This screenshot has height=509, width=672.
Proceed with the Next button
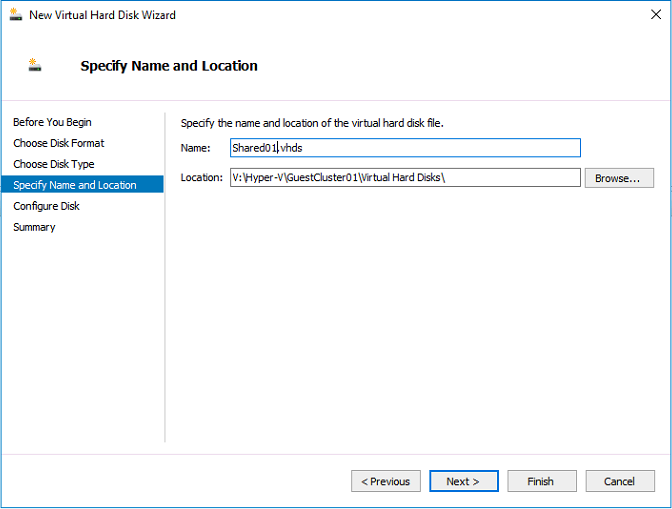pos(464,481)
